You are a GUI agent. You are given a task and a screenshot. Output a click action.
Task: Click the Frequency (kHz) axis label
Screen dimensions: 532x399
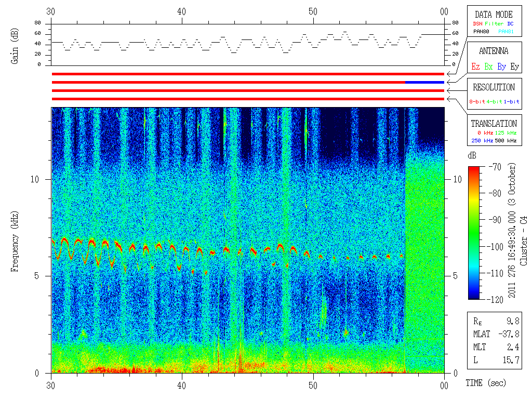click(x=15, y=242)
